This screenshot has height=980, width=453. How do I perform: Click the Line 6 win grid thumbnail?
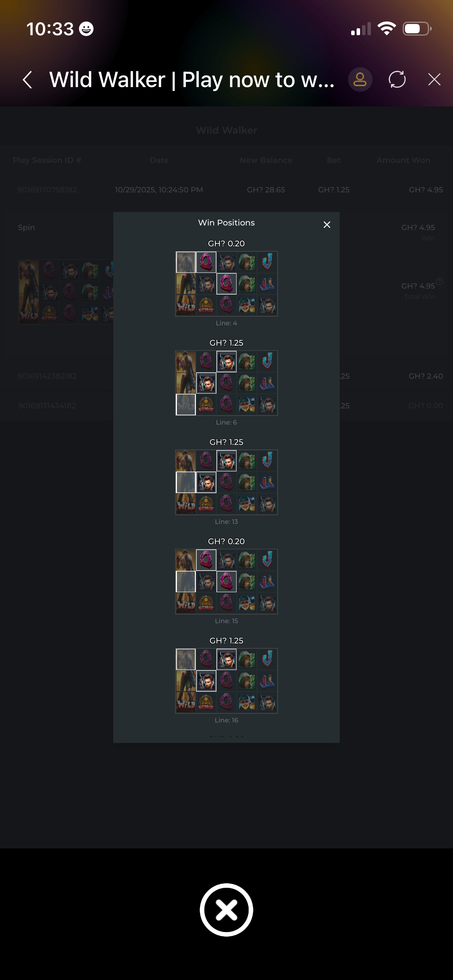coord(226,383)
